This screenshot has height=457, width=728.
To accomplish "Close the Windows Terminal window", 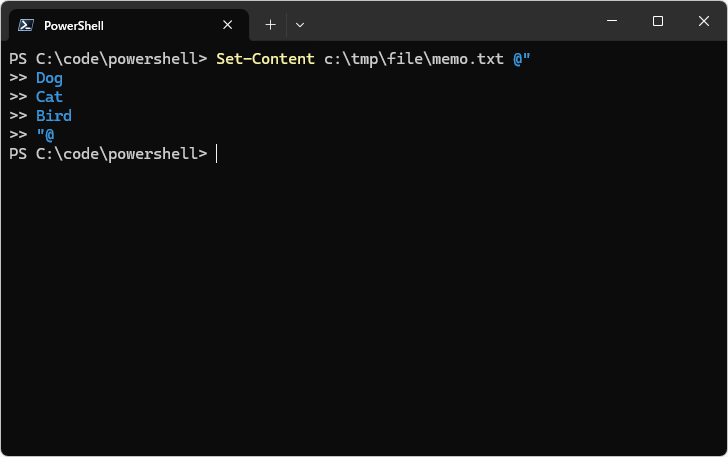I will click(703, 21).
